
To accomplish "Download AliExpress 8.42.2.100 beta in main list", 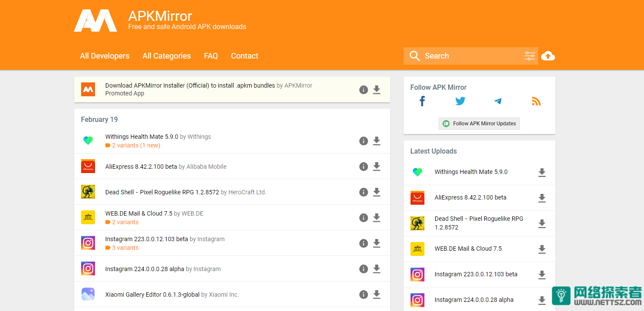I will click(x=377, y=167).
